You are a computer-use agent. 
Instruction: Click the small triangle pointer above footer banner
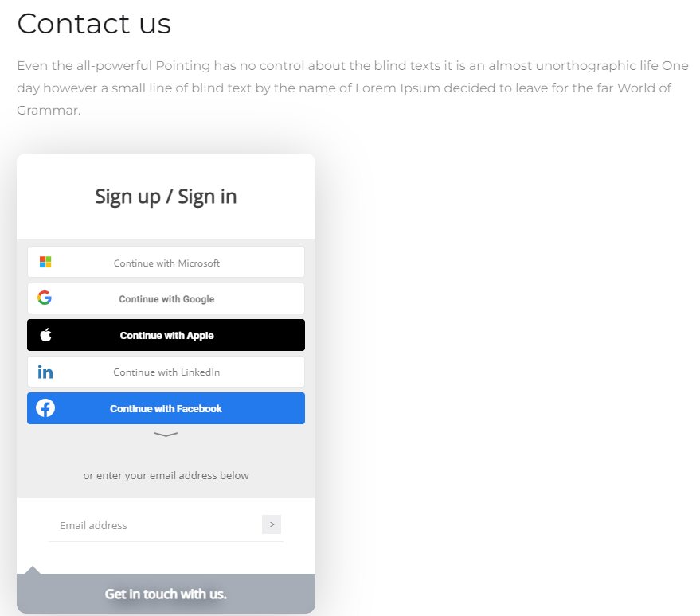[x=32, y=570]
